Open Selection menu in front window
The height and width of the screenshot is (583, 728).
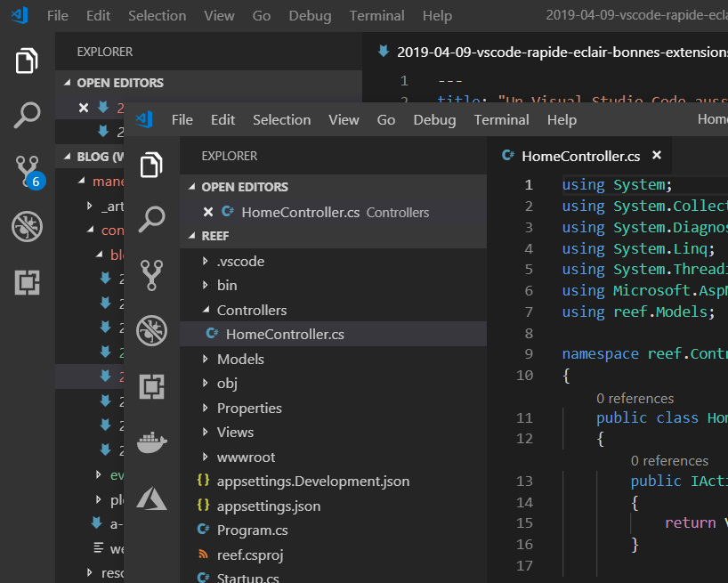(282, 120)
